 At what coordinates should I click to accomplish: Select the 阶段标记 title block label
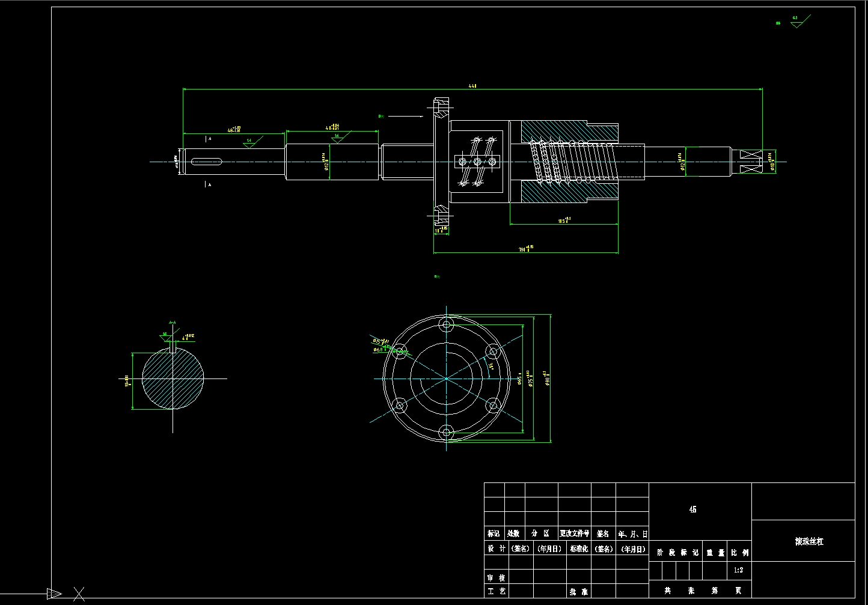[677, 553]
